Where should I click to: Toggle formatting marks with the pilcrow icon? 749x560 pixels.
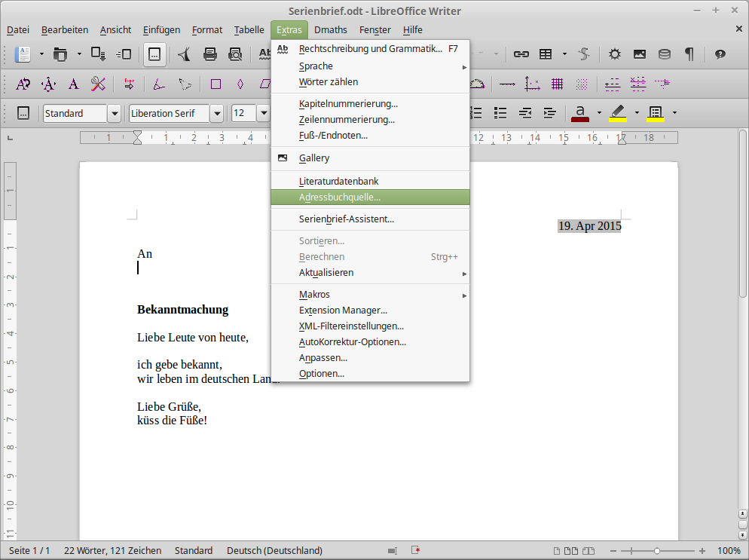(x=689, y=54)
